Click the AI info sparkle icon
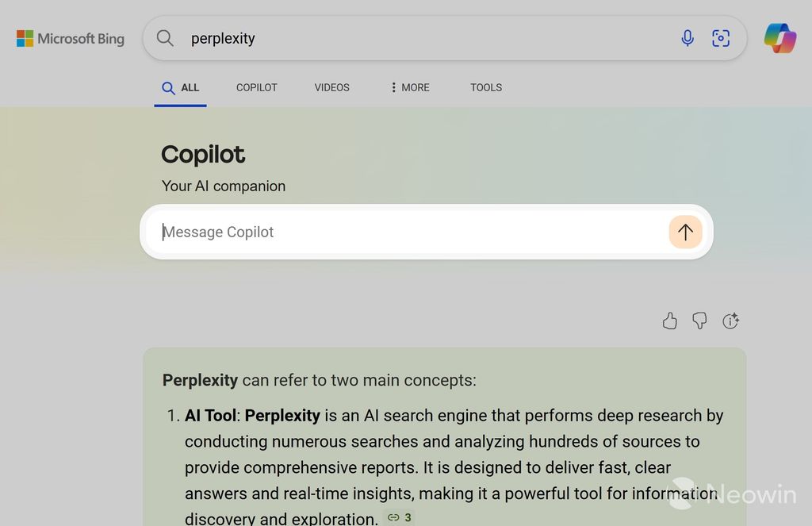 pos(730,321)
